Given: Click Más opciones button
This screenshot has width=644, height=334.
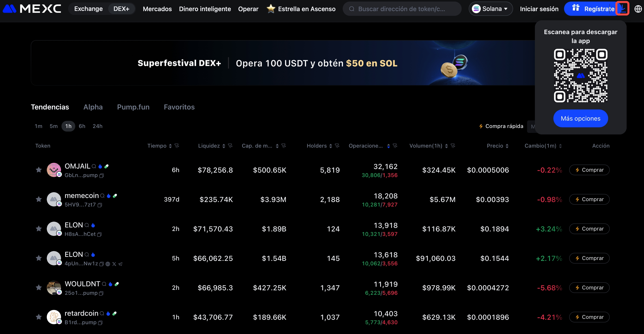Looking at the screenshot, I should (580, 118).
